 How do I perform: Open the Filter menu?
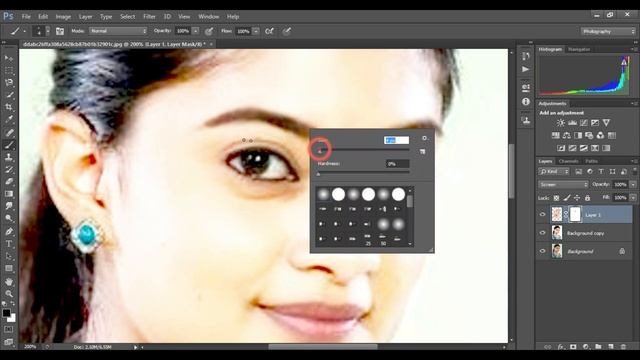click(x=149, y=17)
